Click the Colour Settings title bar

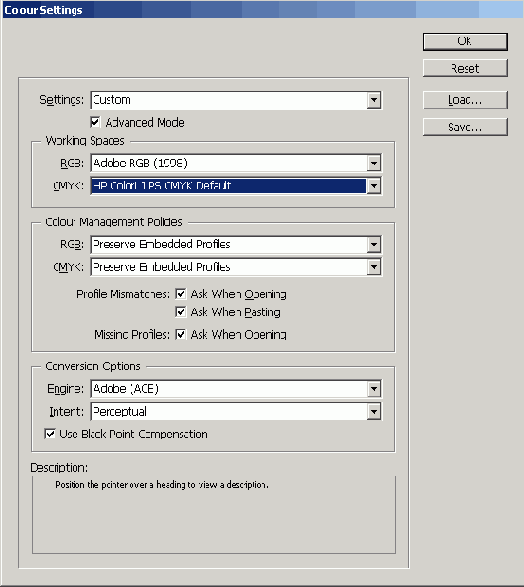pos(262,10)
